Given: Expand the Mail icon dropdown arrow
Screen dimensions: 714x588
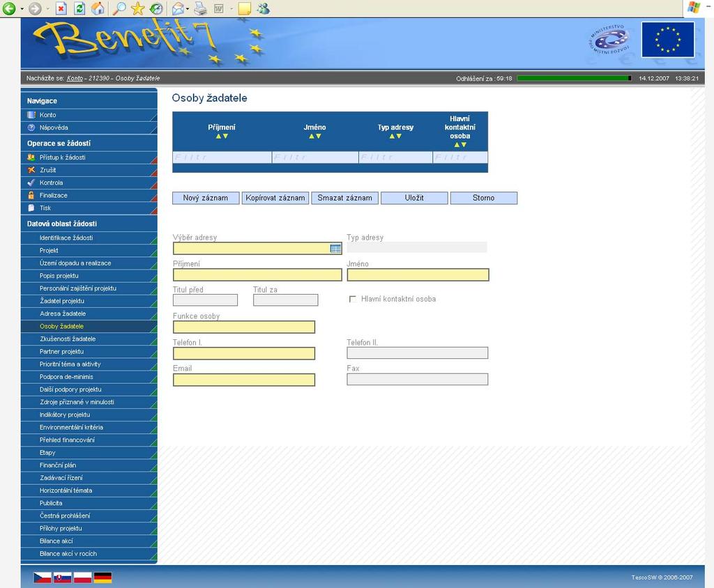Looking at the screenshot, I should point(188,8).
